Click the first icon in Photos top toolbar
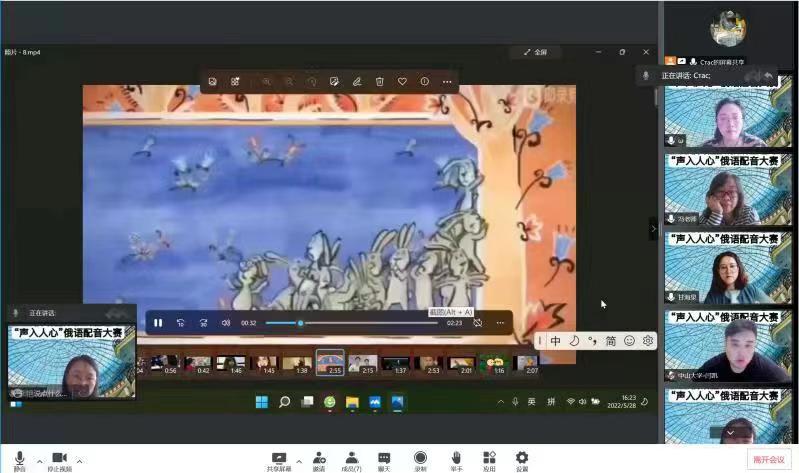 [212, 82]
